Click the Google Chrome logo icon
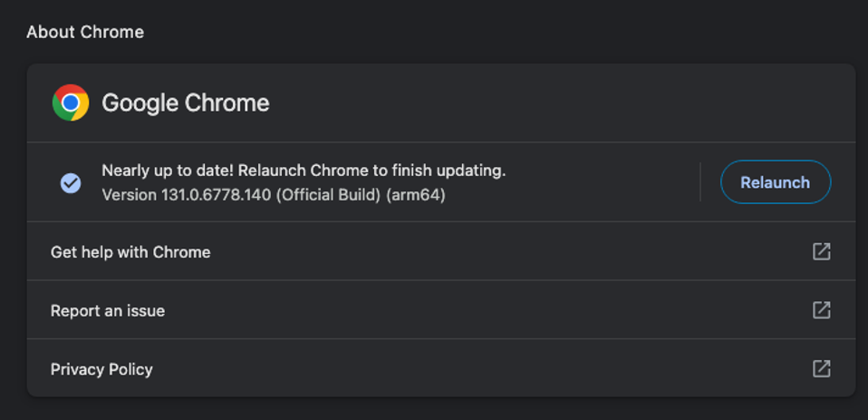868x420 pixels. pos(71,103)
